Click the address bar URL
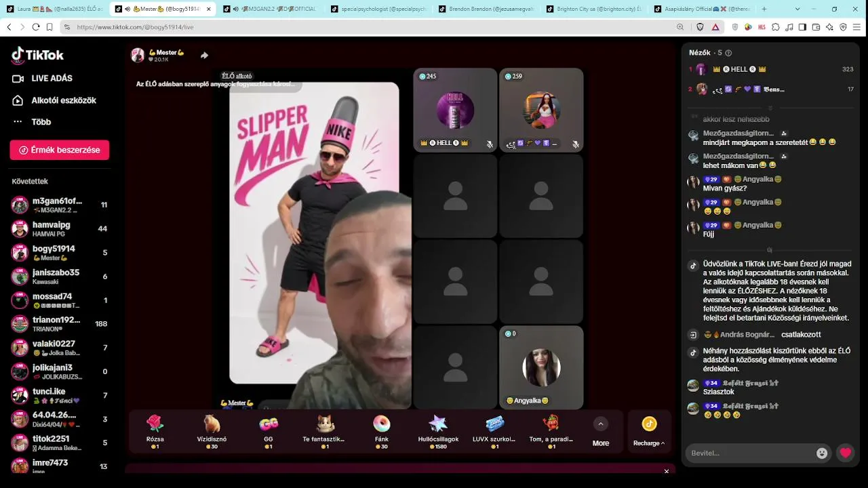Viewport: 868px width, 488px height. [x=135, y=27]
